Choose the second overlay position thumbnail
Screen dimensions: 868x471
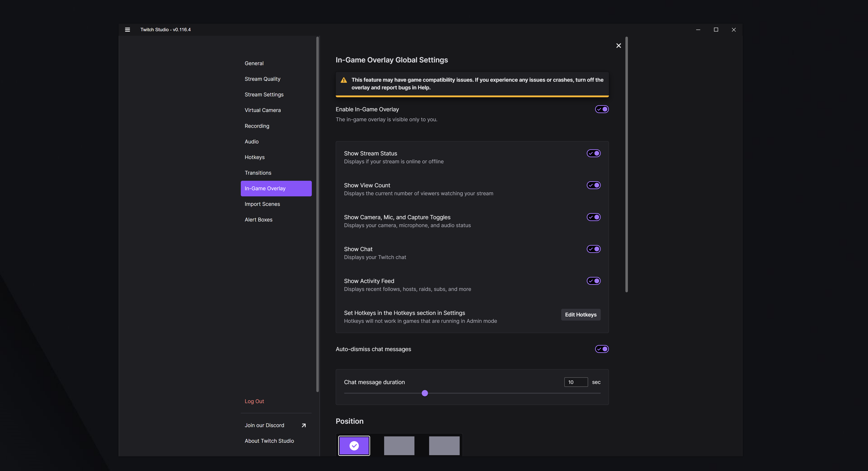(399, 446)
